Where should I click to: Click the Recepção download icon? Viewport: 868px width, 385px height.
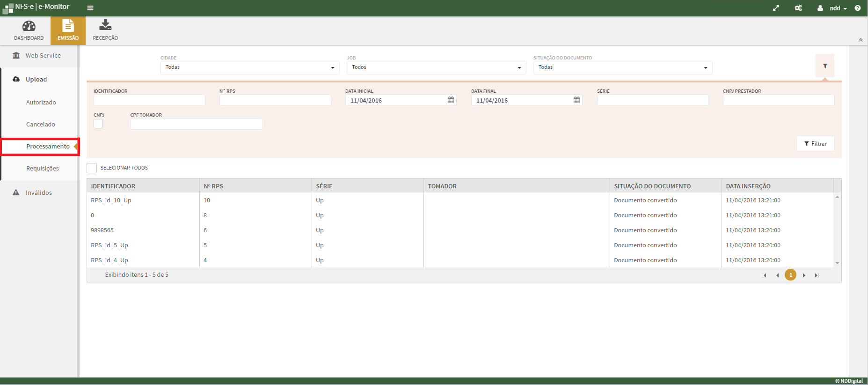point(105,25)
